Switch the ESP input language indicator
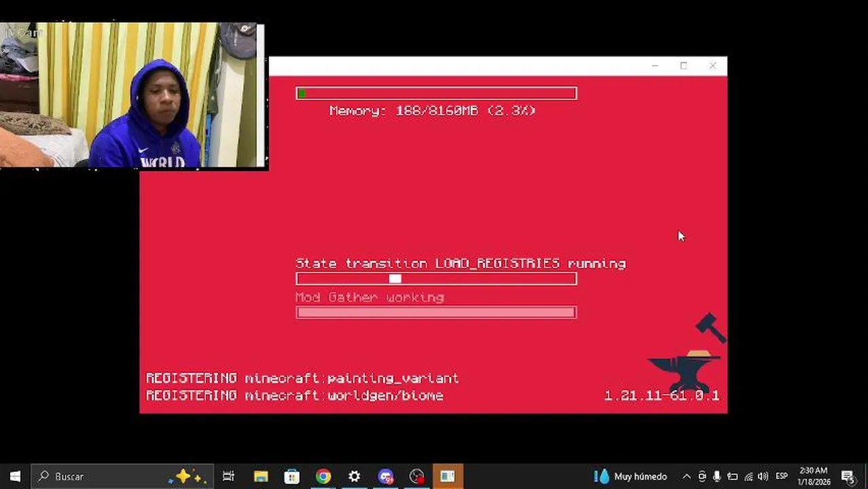The width and height of the screenshot is (868, 489). click(x=782, y=476)
